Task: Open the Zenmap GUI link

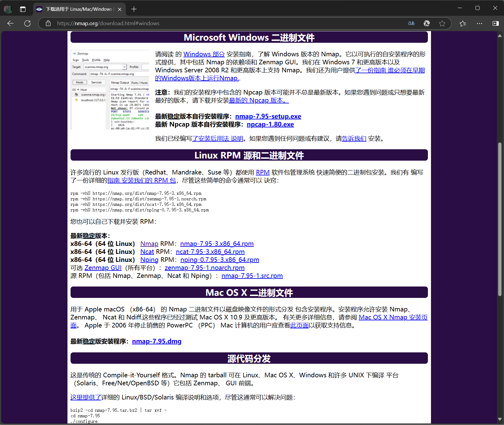Action: (x=103, y=268)
